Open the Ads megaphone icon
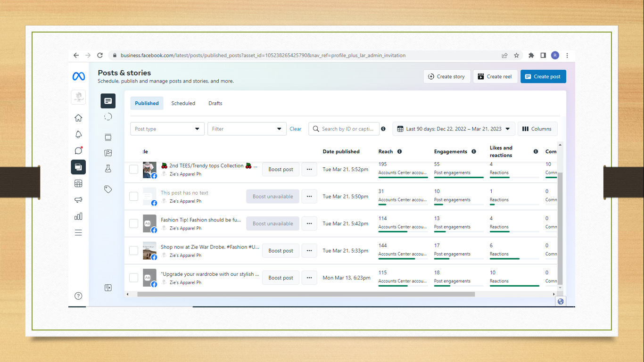Screen dimensions: 644x362 [78, 200]
